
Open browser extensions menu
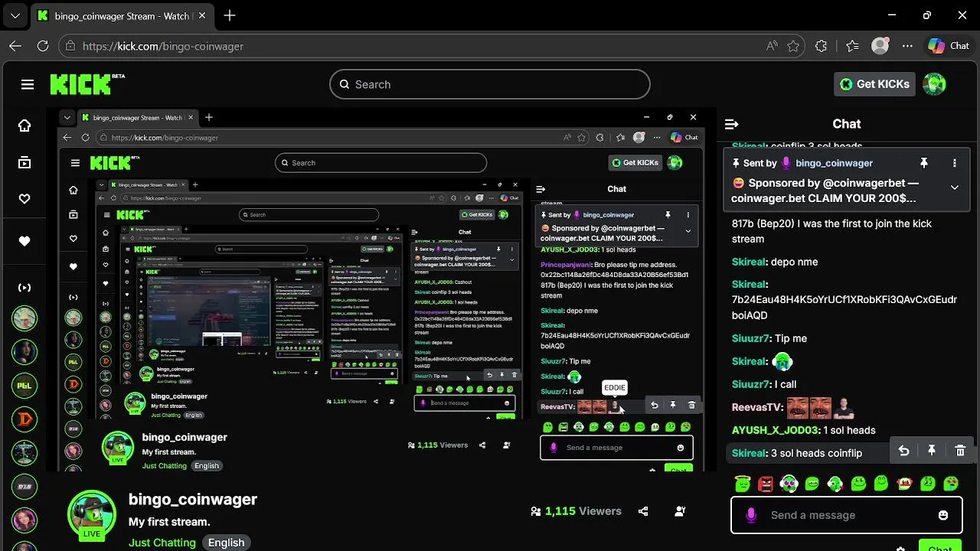tap(822, 46)
